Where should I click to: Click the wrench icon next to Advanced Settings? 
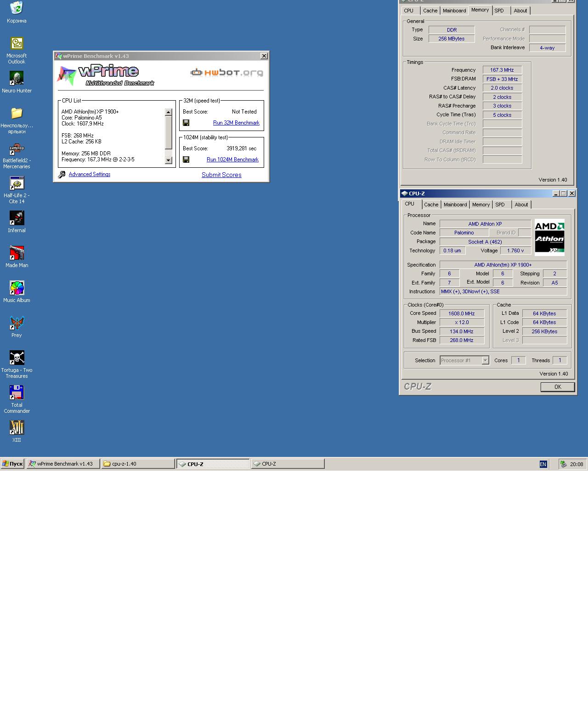pyautogui.click(x=62, y=175)
